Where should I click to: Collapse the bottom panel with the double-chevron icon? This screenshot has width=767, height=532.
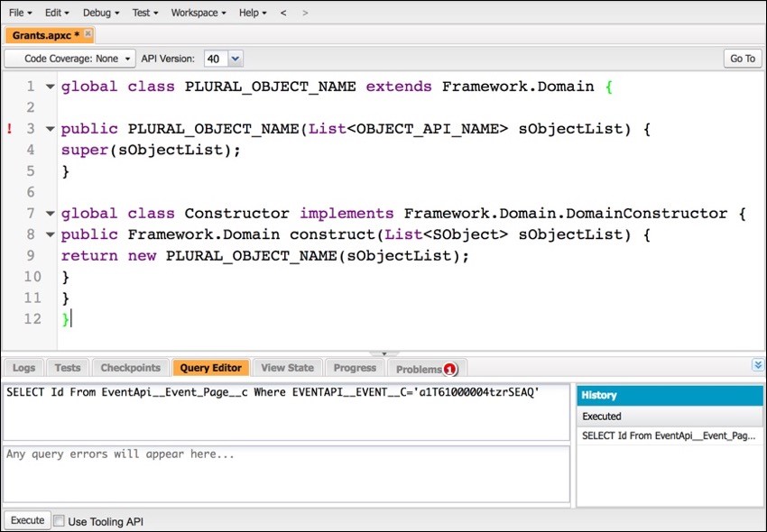[x=758, y=364]
